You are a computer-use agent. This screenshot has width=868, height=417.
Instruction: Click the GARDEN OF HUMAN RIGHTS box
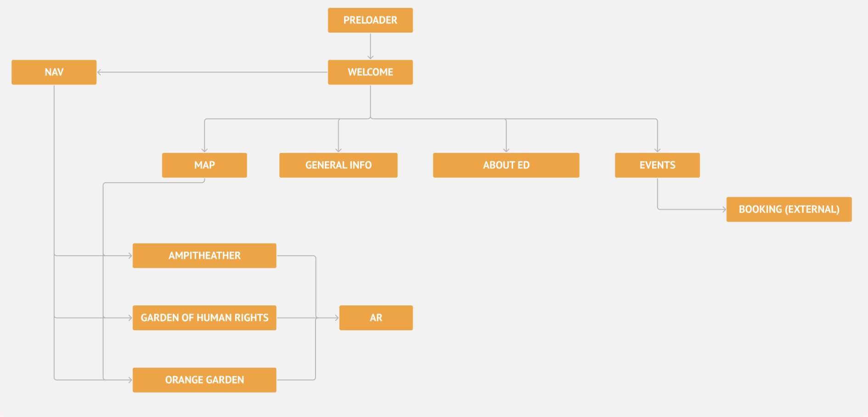pyautogui.click(x=204, y=318)
